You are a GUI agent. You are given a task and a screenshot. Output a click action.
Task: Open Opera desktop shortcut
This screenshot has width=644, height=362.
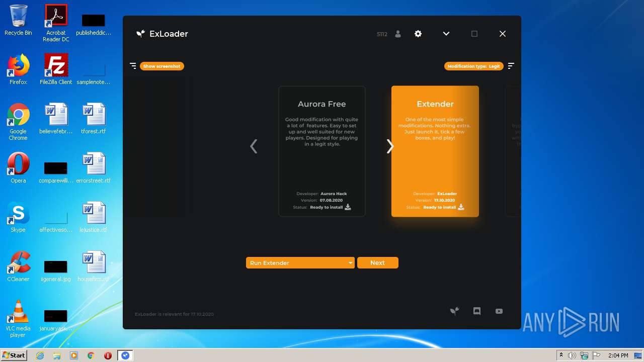18,168
